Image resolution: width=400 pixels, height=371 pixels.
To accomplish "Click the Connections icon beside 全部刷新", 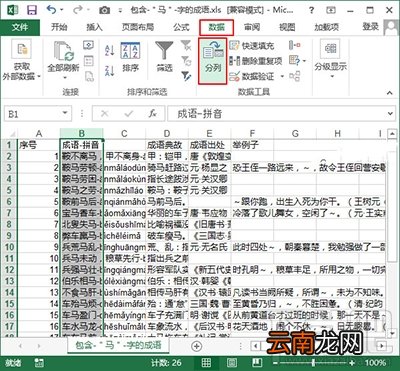I will [88, 45].
